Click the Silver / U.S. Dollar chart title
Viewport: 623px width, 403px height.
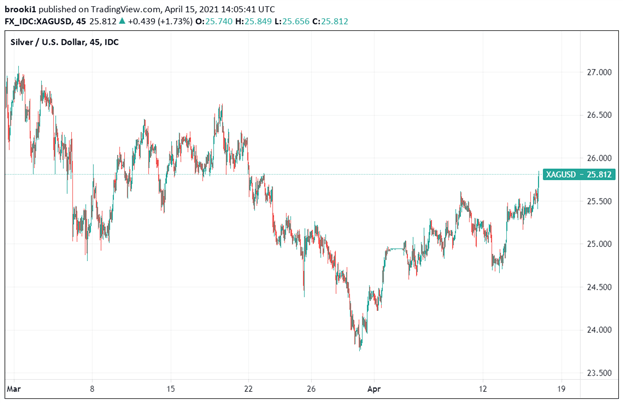tap(64, 42)
